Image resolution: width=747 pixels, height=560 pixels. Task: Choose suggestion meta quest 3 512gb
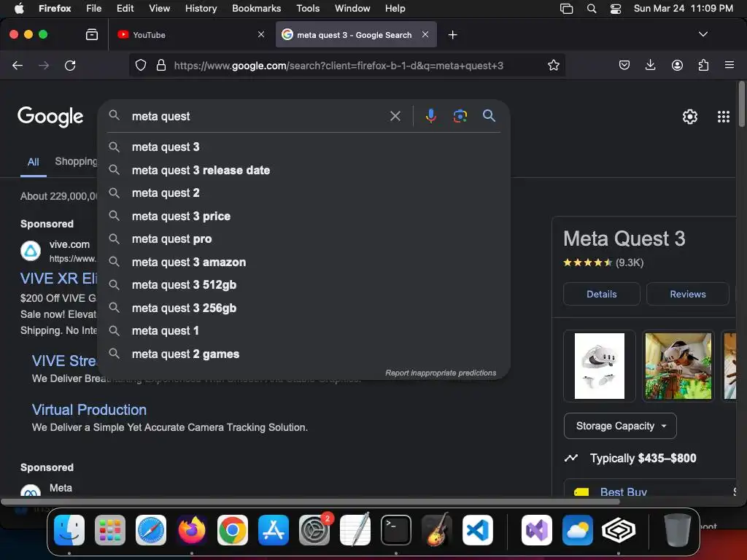pyautogui.click(x=303, y=285)
